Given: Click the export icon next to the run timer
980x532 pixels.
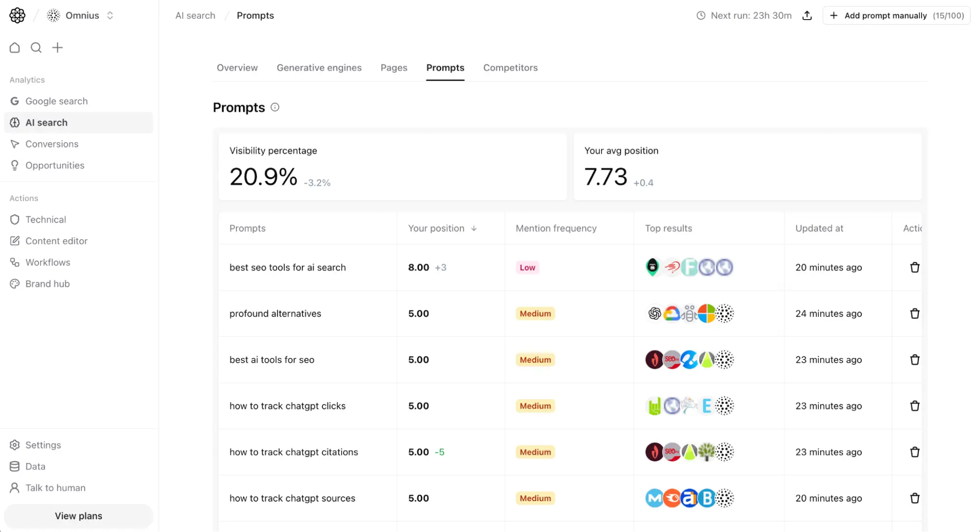Looking at the screenshot, I should pyautogui.click(x=807, y=15).
